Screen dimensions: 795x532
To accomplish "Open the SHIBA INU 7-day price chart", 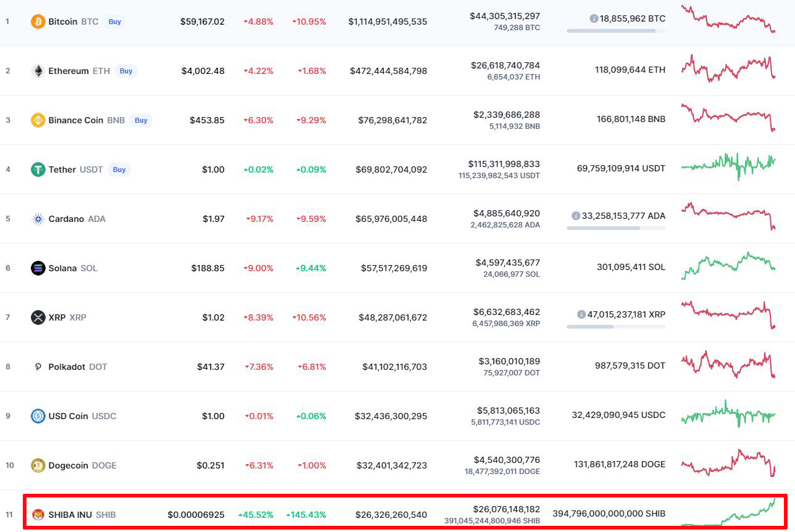I will (x=728, y=514).
